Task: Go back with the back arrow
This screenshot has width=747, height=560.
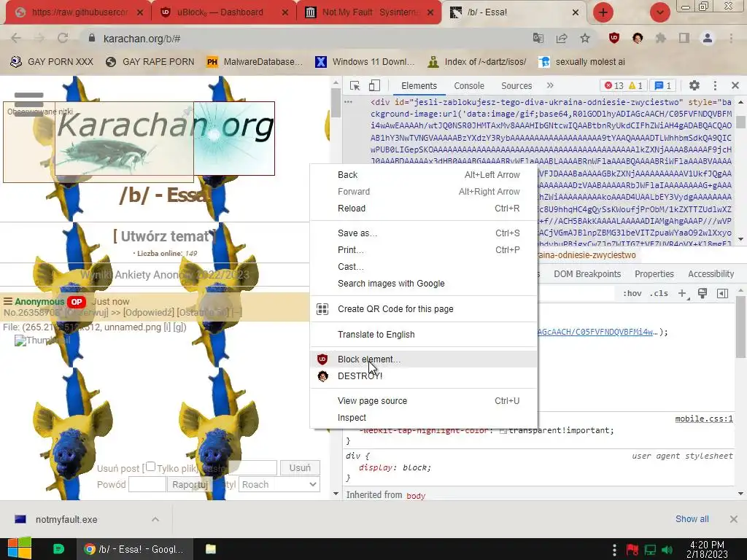Action: 16,38
